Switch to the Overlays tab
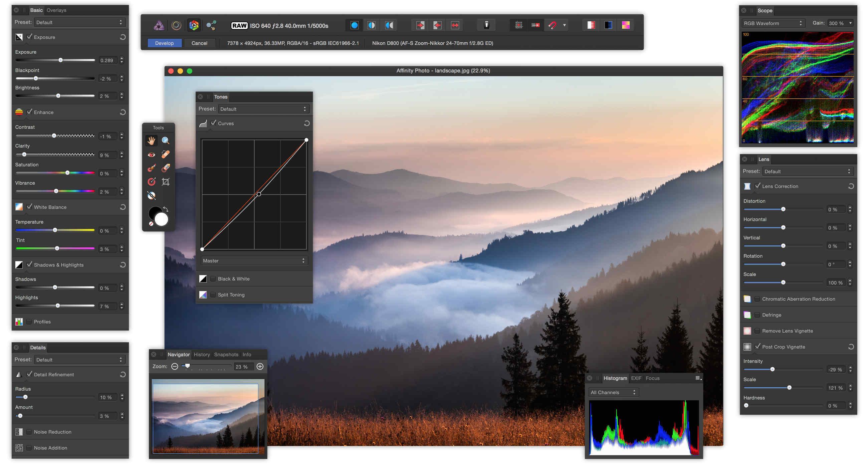Viewport: 868px width, 473px height. (x=56, y=10)
